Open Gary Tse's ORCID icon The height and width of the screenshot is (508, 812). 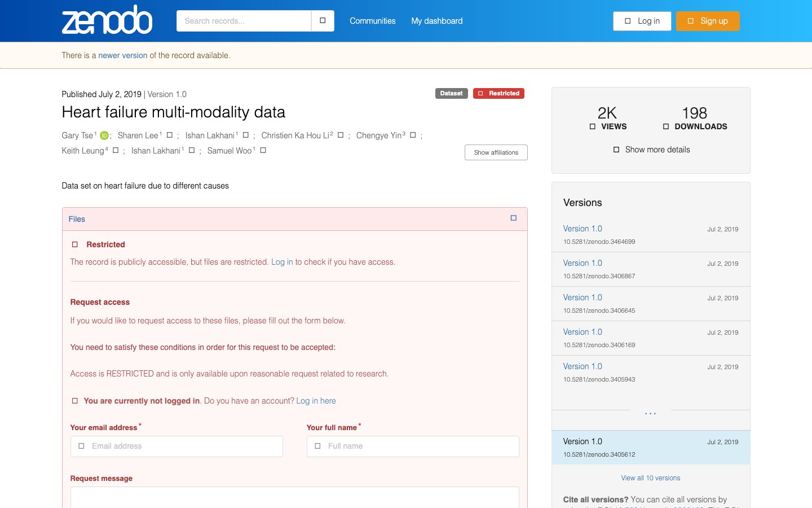coord(104,135)
